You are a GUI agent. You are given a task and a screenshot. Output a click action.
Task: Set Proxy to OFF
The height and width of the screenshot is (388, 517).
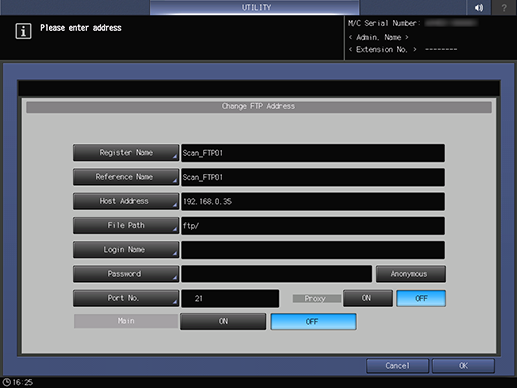421,298
